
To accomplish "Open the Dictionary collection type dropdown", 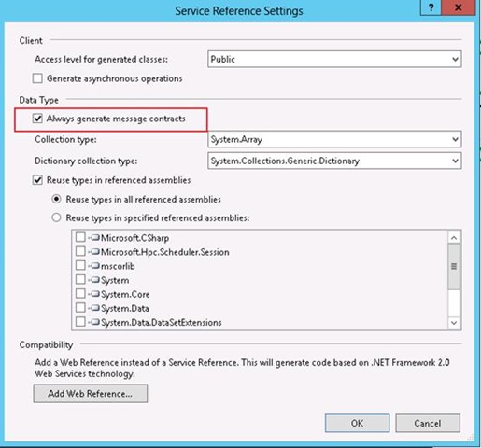I will 334,161.
